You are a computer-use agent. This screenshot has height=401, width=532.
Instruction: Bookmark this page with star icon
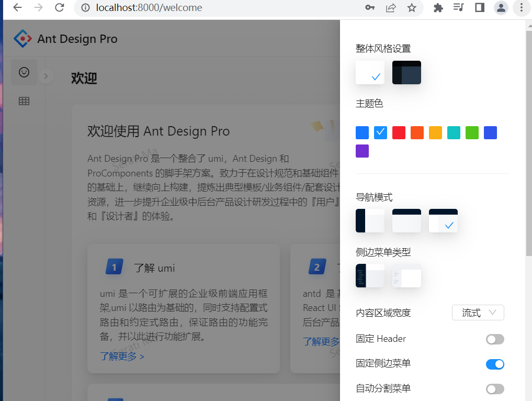coord(412,8)
